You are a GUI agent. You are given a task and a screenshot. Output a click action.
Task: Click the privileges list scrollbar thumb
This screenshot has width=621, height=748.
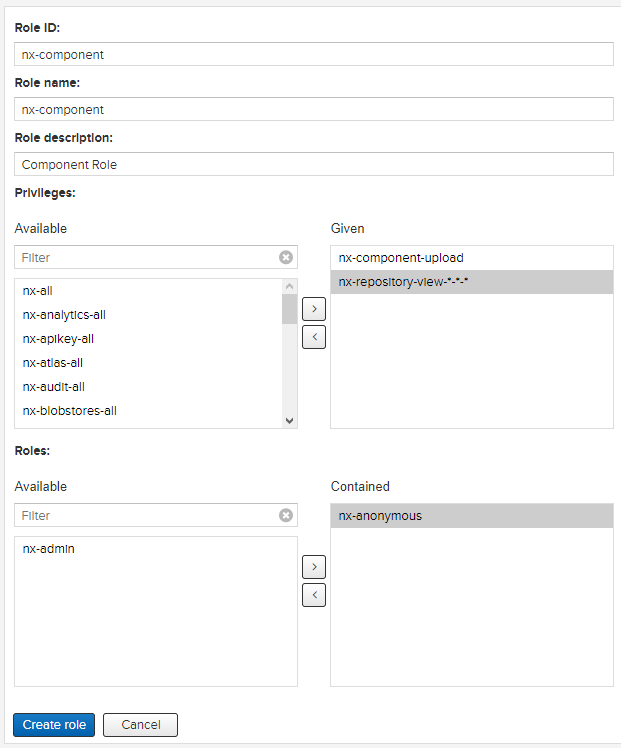point(289,309)
